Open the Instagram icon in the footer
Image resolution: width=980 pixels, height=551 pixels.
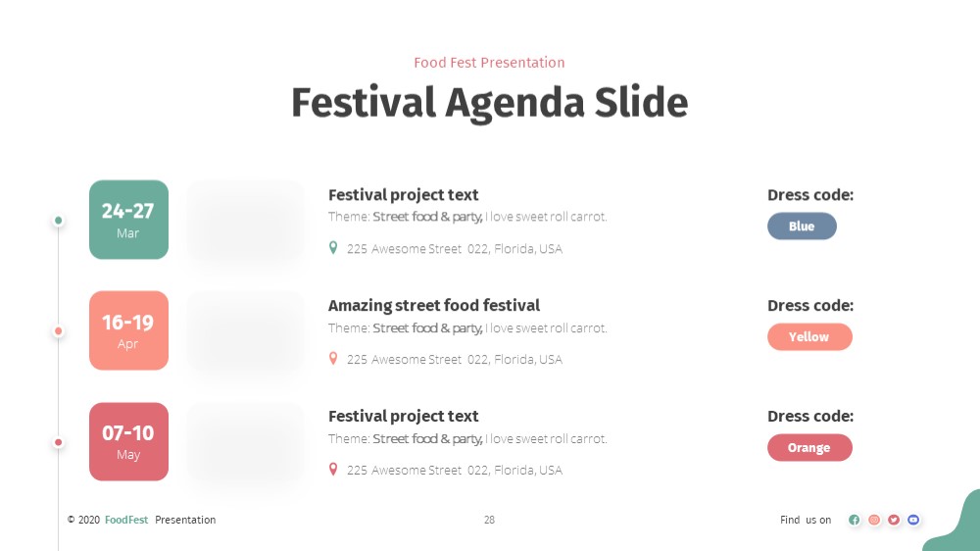[x=874, y=520]
